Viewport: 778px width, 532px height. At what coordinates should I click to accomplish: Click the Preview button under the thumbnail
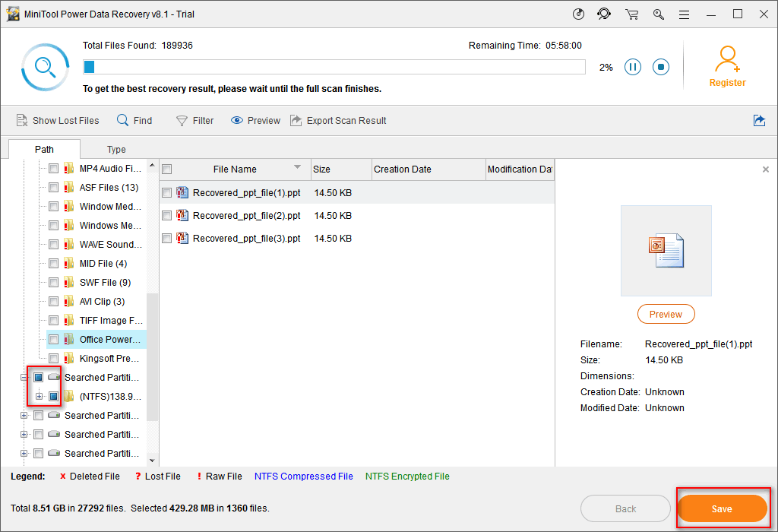coord(666,314)
